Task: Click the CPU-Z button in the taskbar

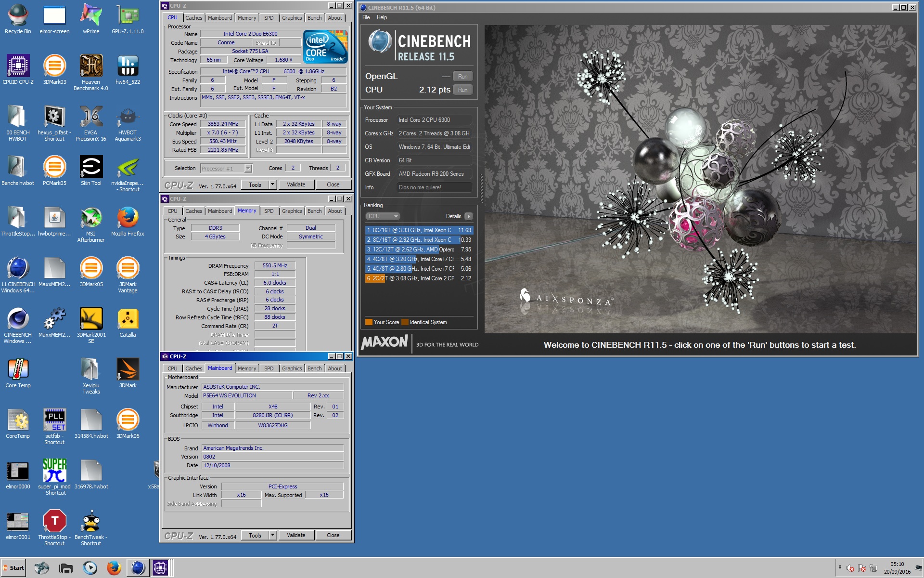Action: (x=160, y=568)
